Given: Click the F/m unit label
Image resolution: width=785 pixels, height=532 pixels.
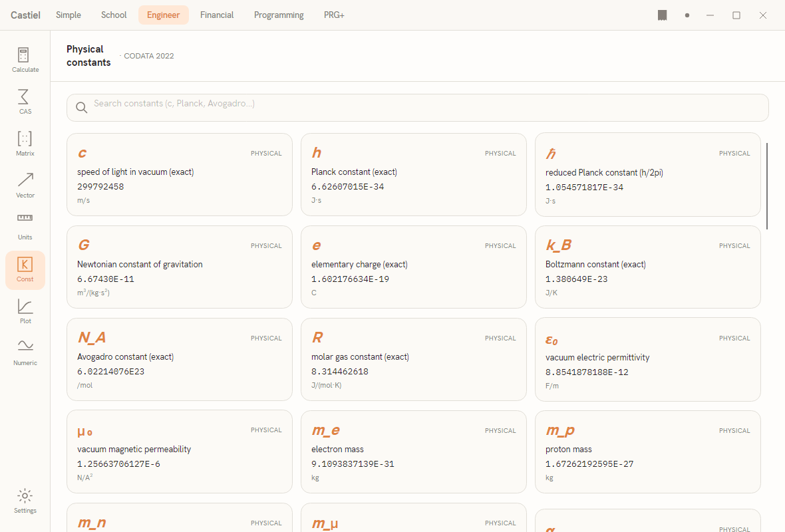Looking at the screenshot, I should (x=551, y=386).
